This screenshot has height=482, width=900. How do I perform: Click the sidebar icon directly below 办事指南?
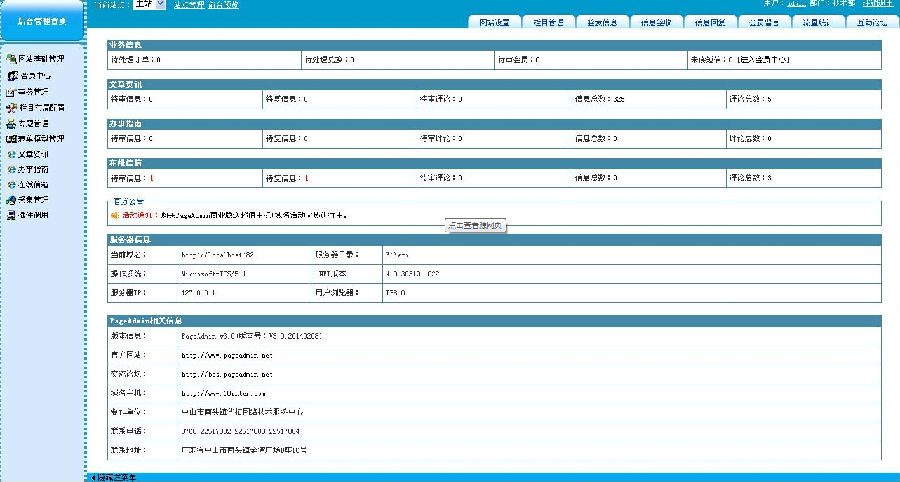pyautogui.click(x=11, y=185)
